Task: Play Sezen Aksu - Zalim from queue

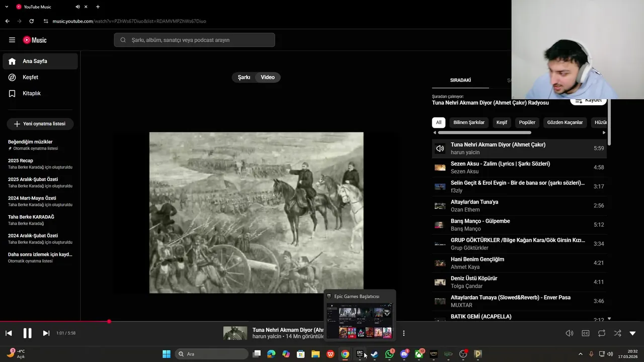Action: click(x=519, y=167)
